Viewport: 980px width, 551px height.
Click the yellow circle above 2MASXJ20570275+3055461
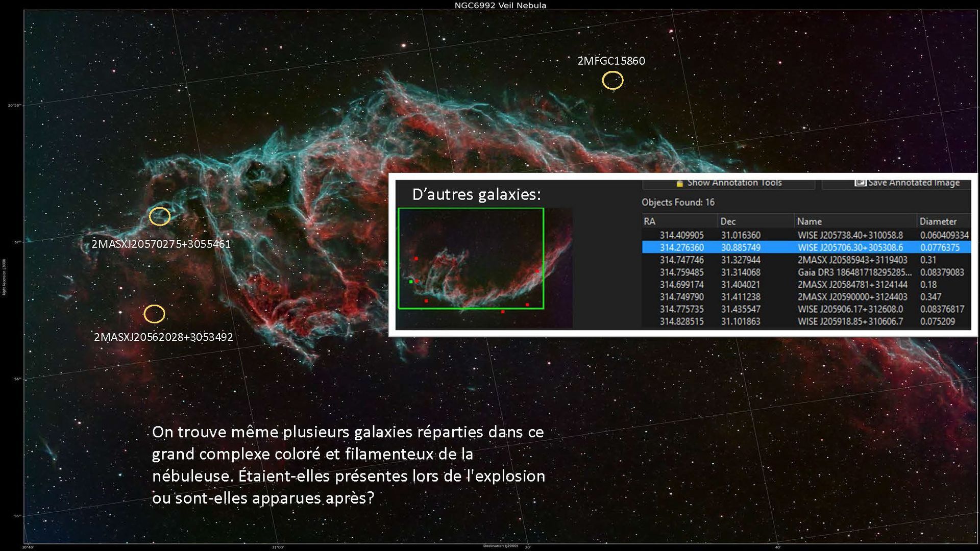pos(160,216)
